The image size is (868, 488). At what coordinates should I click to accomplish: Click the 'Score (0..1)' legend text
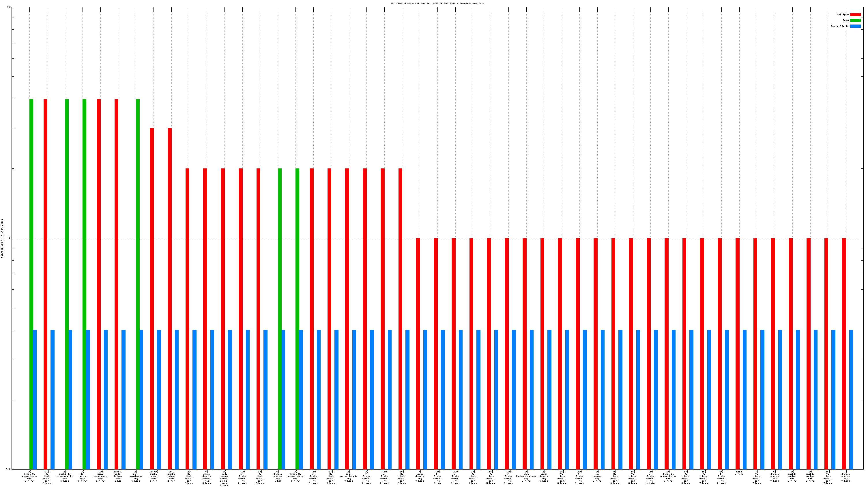pos(840,26)
